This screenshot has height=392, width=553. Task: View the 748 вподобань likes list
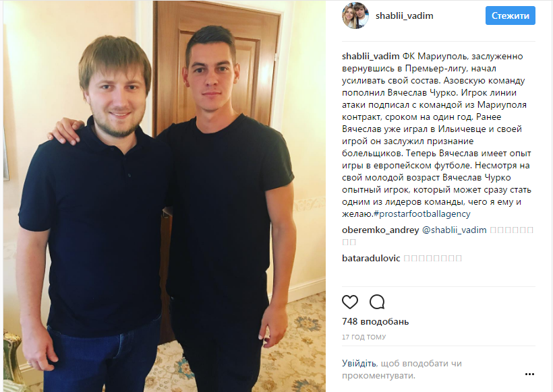(x=375, y=321)
